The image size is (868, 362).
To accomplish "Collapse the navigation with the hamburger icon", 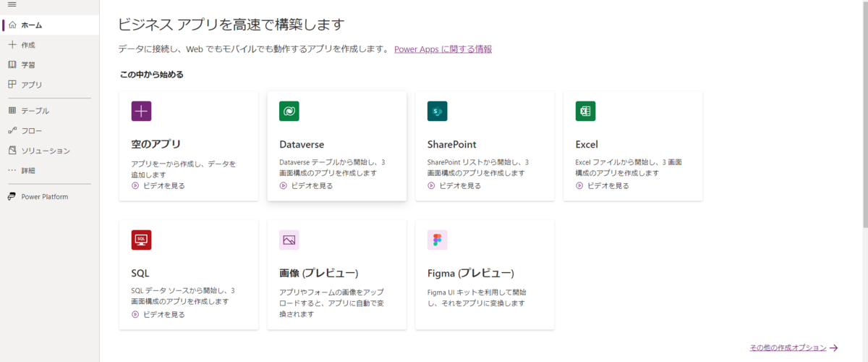I will click(12, 4).
